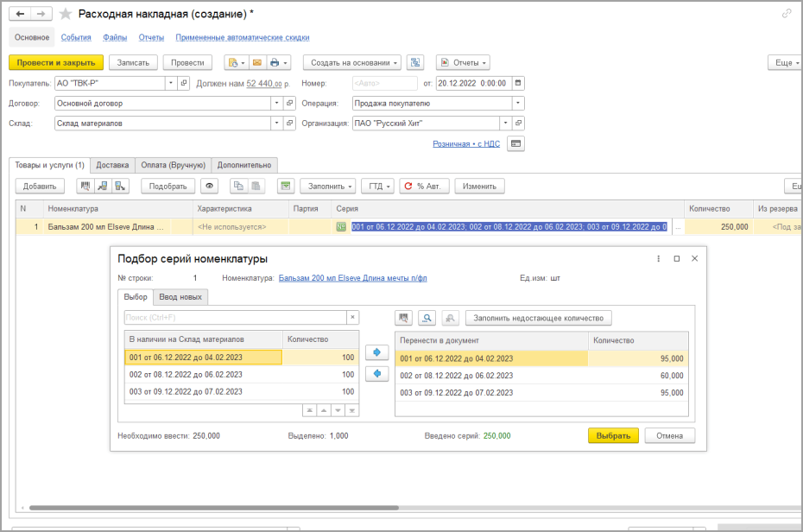Move selected series row to the bottom

point(351,410)
